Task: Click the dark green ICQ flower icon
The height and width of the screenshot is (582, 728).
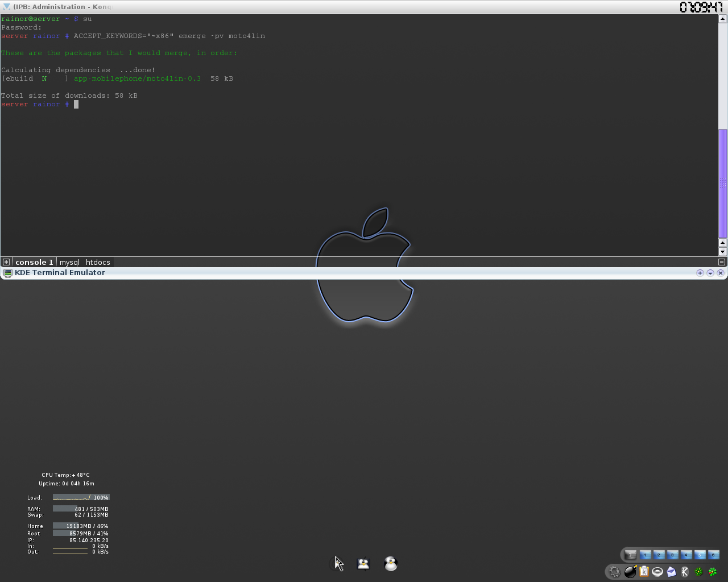Action: [x=699, y=572]
